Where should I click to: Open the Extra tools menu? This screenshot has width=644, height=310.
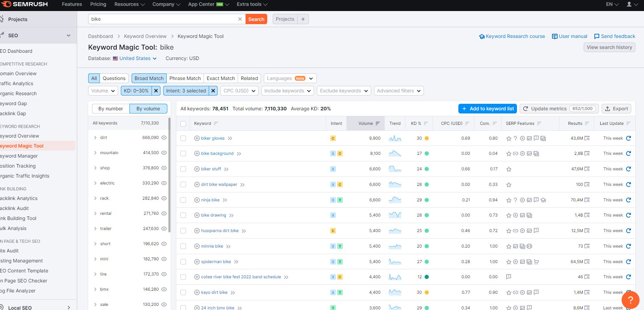[x=252, y=4]
